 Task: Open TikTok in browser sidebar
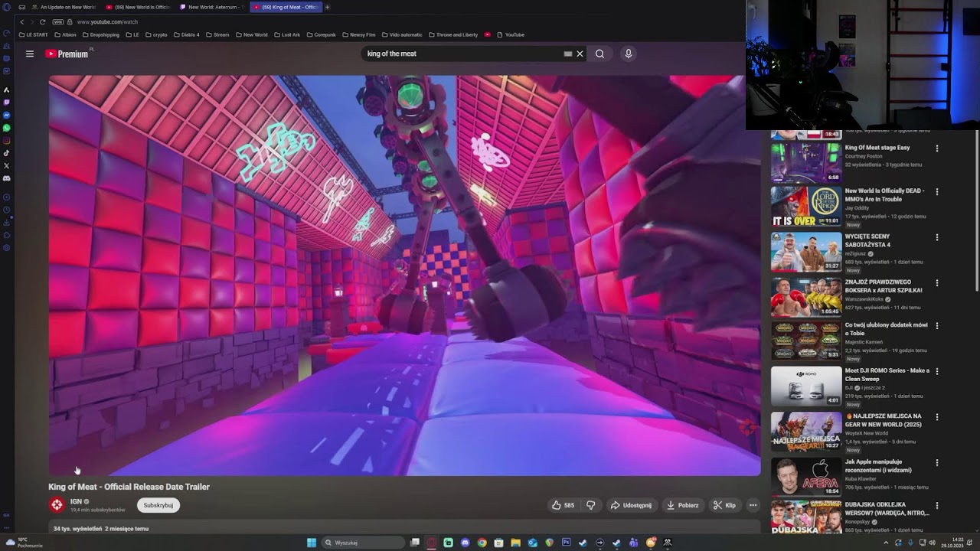[6, 153]
